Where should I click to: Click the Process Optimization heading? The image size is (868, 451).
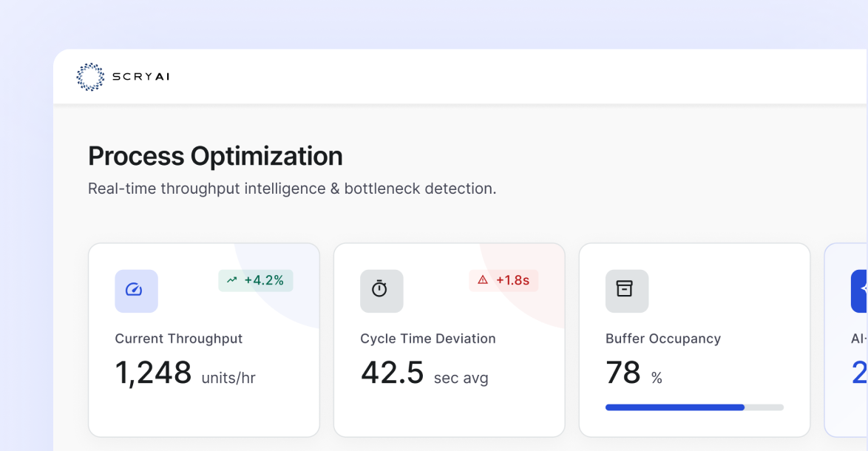[x=215, y=156]
